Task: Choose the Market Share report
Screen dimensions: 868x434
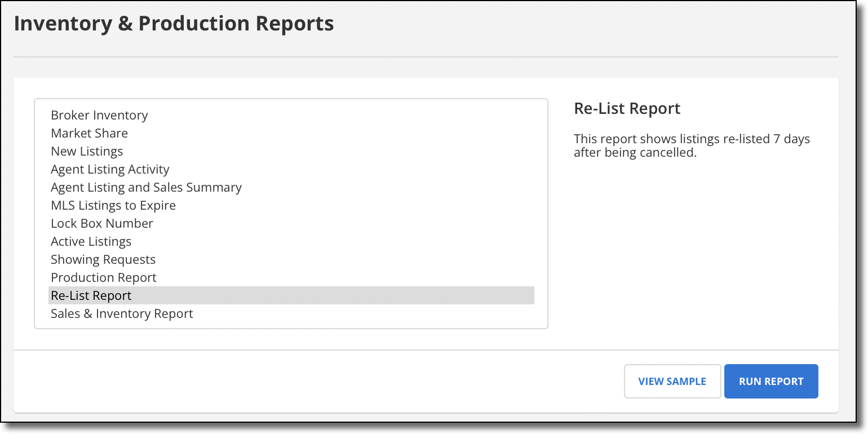Action: 291,133
